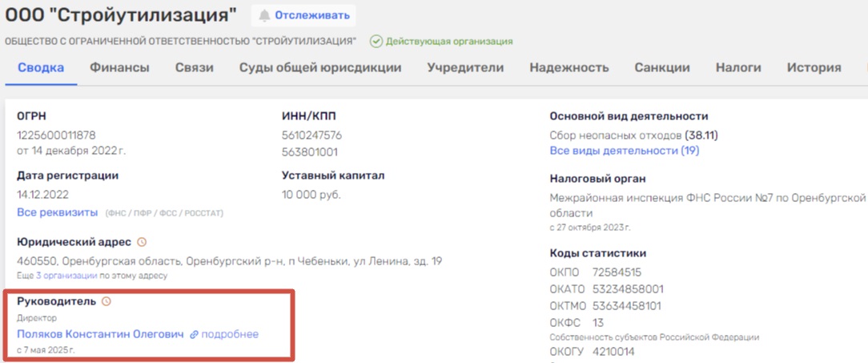Click clock history icon next to Руководитель
This screenshot has width=868, height=363.
point(106,301)
